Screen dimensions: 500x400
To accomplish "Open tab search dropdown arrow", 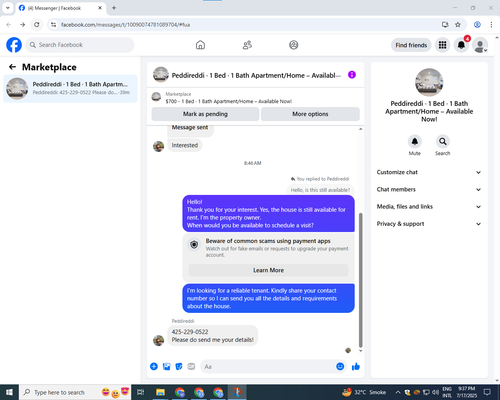I will tap(8, 8).
